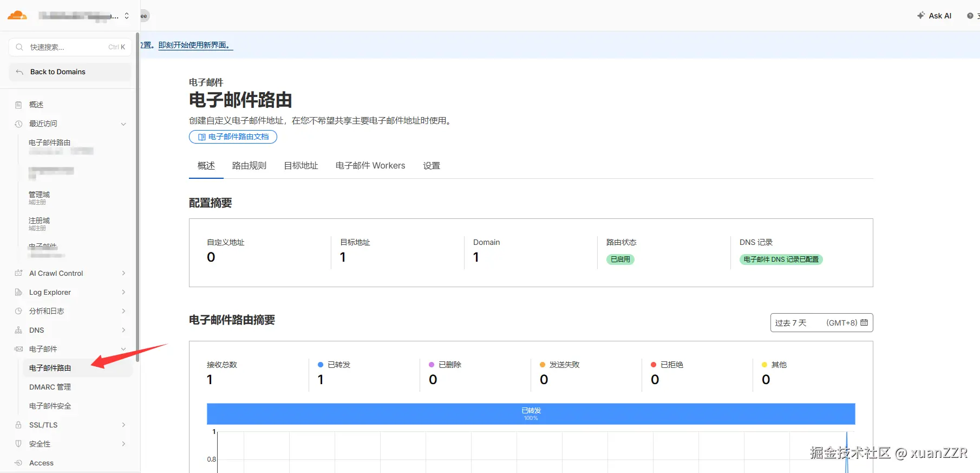This screenshot has width=980, height=473.
Task: Click the 目标地址 count in 配置摘要
Action: [x=343, y=257]
